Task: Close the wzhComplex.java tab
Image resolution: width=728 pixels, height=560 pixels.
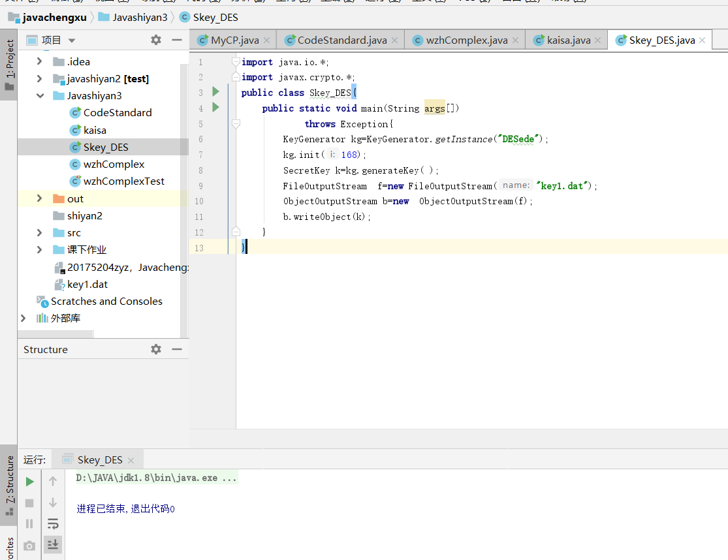Action: (x=515, y=40)
